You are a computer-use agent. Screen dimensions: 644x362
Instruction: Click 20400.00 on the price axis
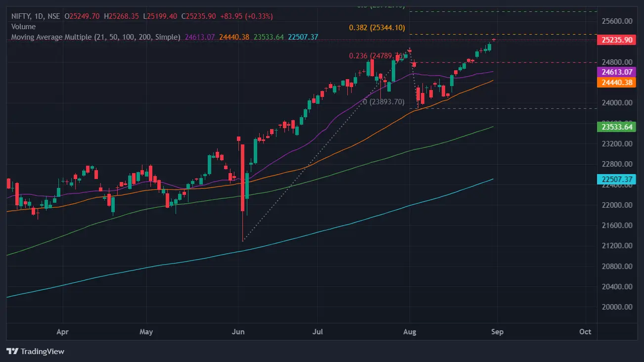click(617, 287)
